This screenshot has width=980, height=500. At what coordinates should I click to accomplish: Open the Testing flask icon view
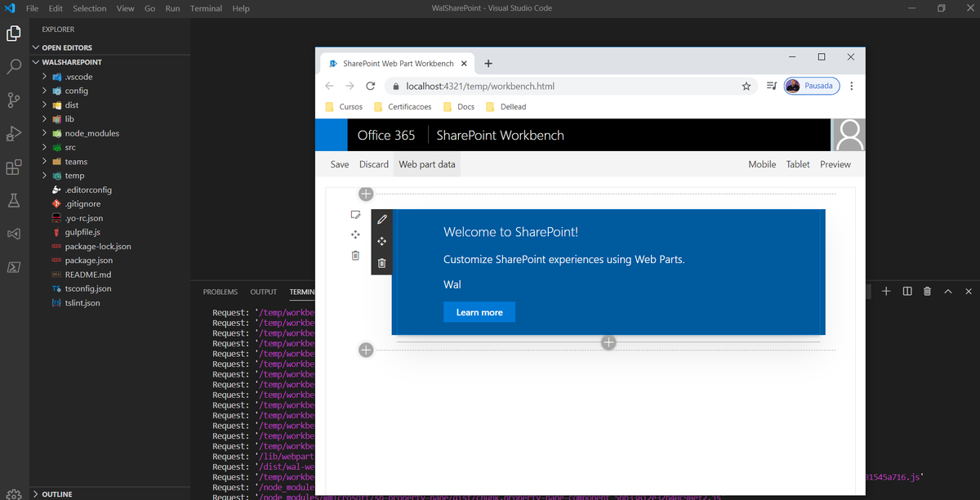point(14,200)
